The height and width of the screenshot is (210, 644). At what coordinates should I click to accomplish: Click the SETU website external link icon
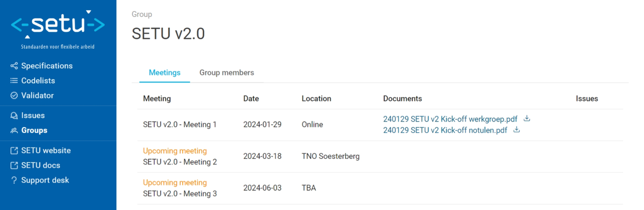(x=14, y=151)
